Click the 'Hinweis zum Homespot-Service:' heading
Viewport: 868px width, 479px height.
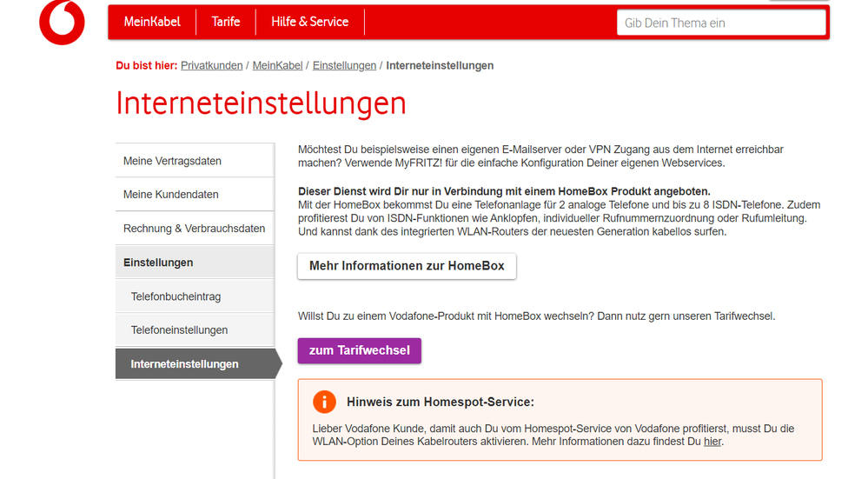(x=441, y=402)
